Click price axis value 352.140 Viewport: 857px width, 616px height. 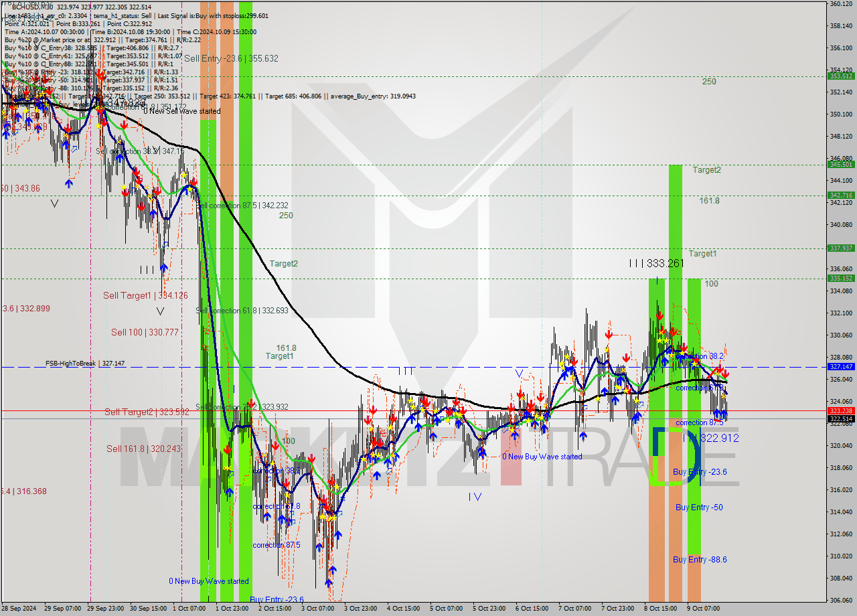pos(841,92)
